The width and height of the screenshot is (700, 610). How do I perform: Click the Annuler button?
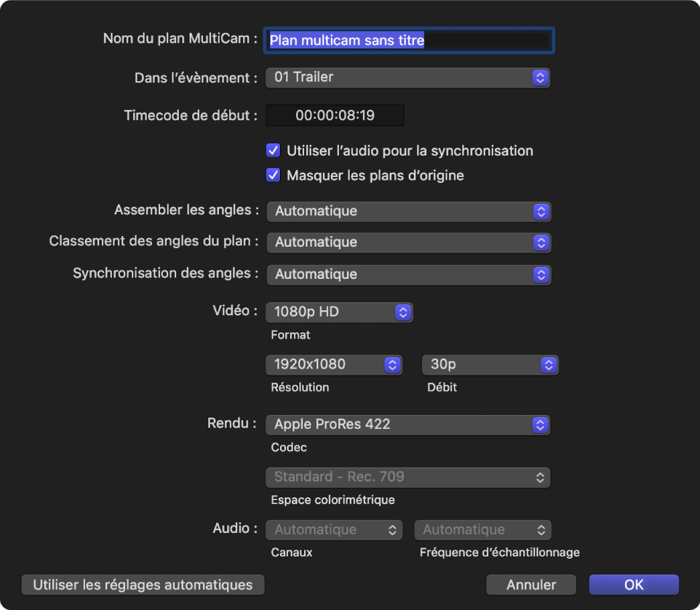click(x=531, y=584)
